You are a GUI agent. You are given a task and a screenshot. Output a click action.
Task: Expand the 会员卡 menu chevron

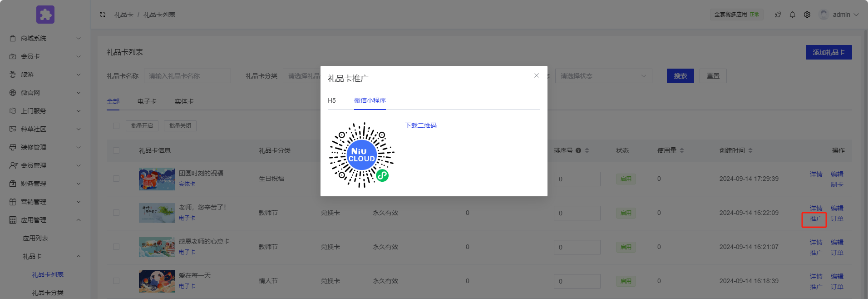pos(79,56)
